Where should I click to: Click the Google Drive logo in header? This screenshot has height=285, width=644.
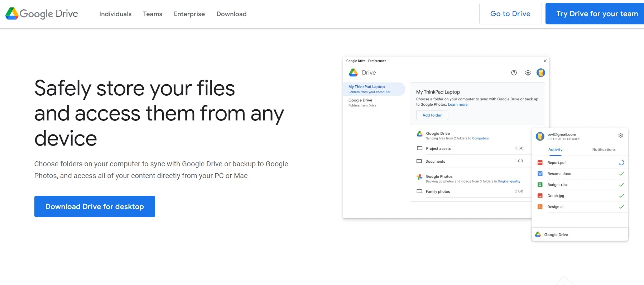pyautogui.click(x=42, y=14)
